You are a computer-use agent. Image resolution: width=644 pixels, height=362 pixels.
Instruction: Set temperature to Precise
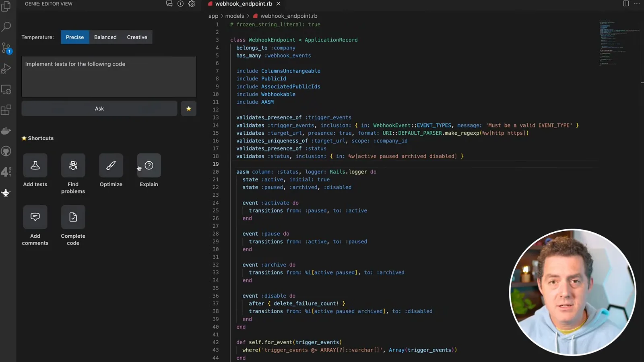[75, 37]
